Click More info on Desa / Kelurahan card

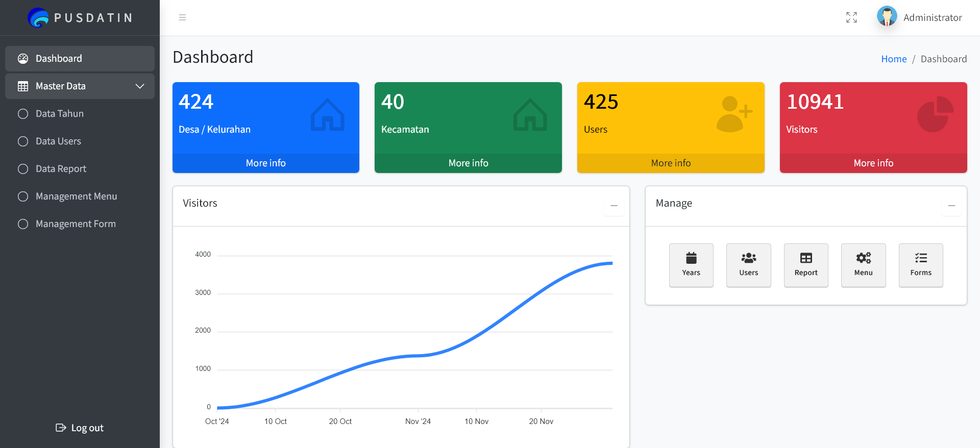pyautogui.click(x=266, y=163)
